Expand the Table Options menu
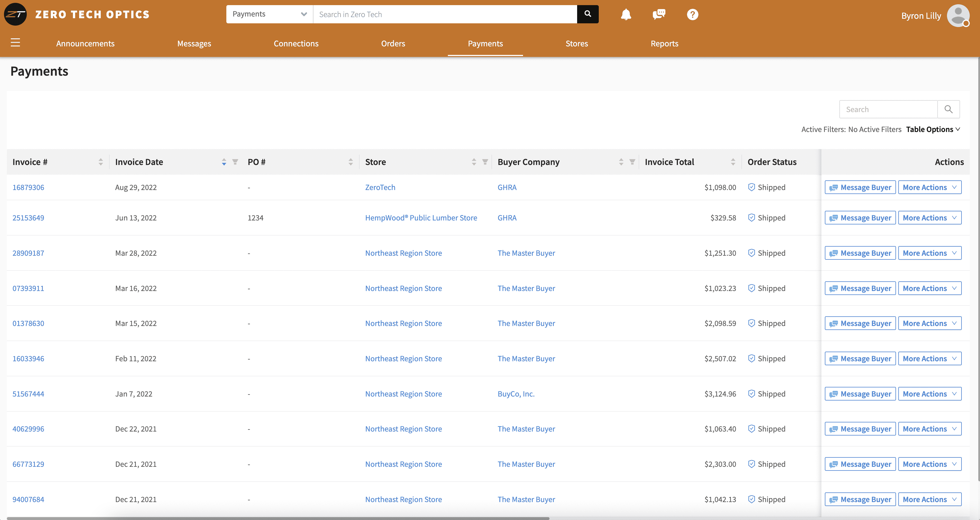The image size is (980, 520). point(933,129)
